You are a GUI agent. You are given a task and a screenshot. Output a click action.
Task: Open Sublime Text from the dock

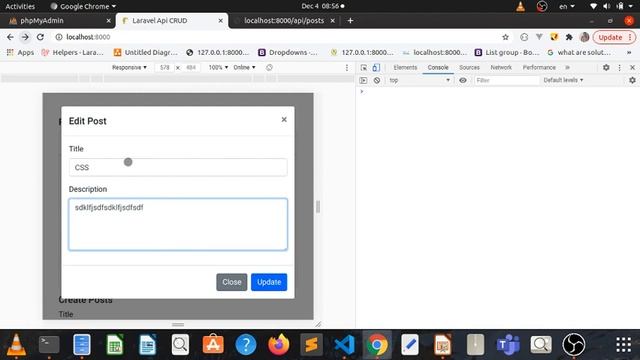pyautogui.click(x=311, y=345)
